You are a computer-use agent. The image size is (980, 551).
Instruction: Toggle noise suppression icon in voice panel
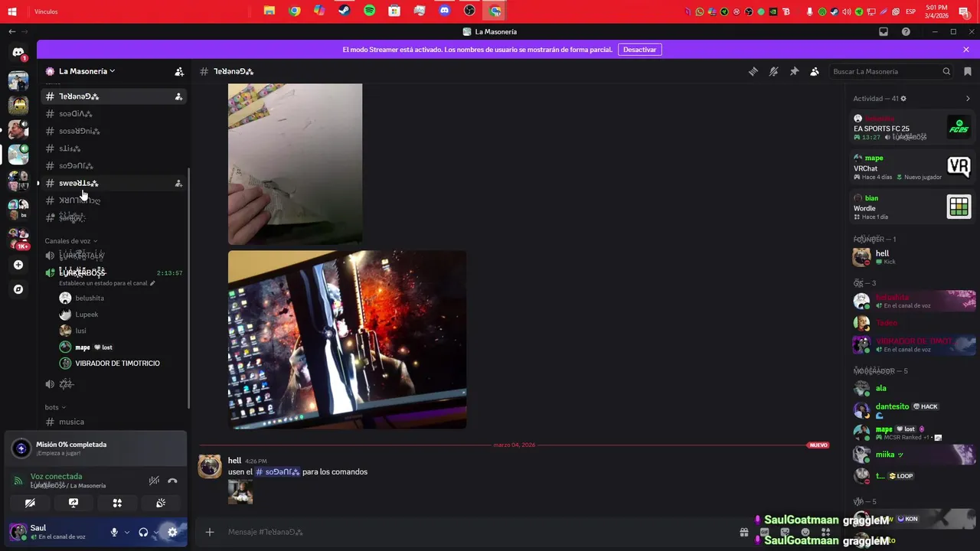(x=154, y=481)
